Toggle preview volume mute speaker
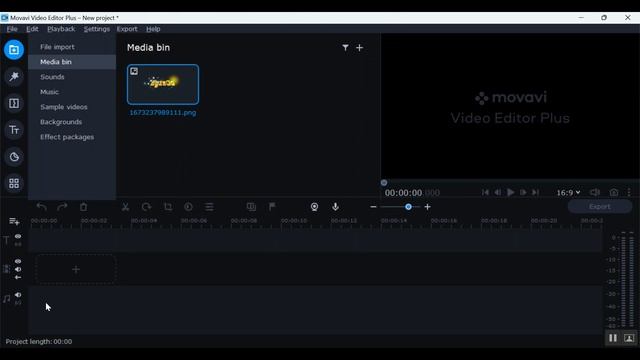 595,192
